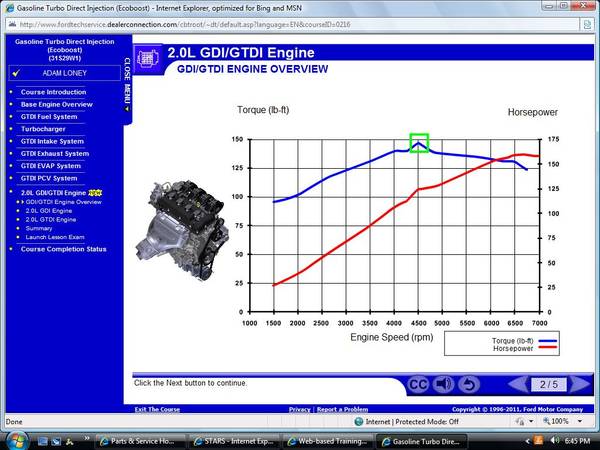The height and width of the screenshot is (450, 600).
Task: Collapse the sidebar with CLOSE MENU
Action: tap(127, 85)
